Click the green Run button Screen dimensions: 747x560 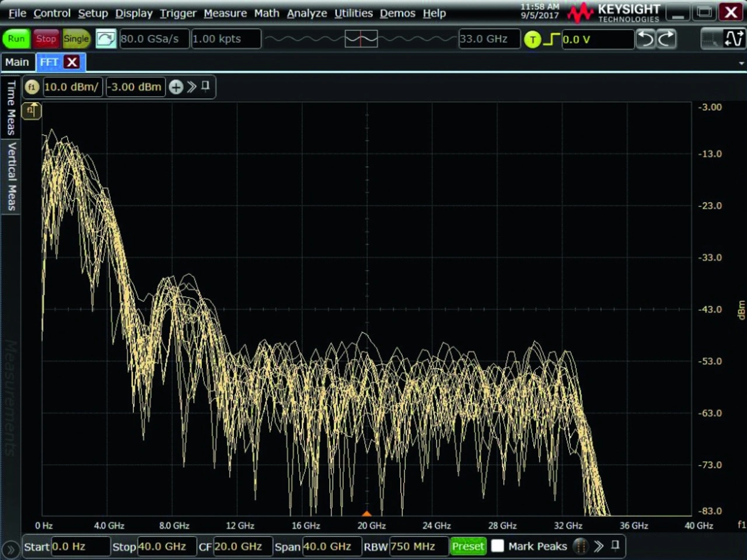tap(16, 38)
